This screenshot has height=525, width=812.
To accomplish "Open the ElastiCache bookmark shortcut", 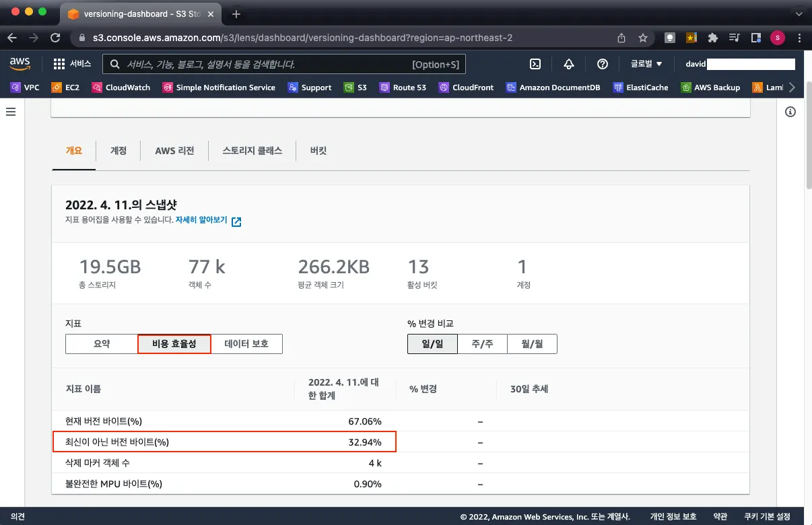I will [641, 87].
